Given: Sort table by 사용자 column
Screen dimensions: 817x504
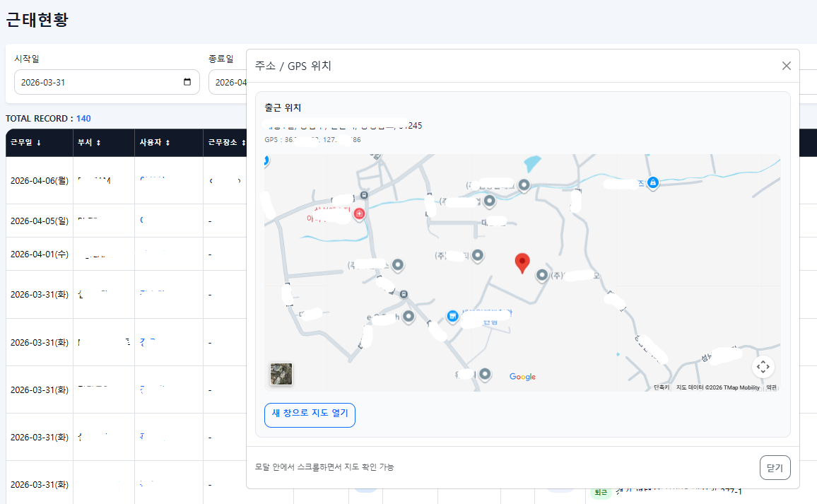Looking at the screenshot, I should [155, 142].
